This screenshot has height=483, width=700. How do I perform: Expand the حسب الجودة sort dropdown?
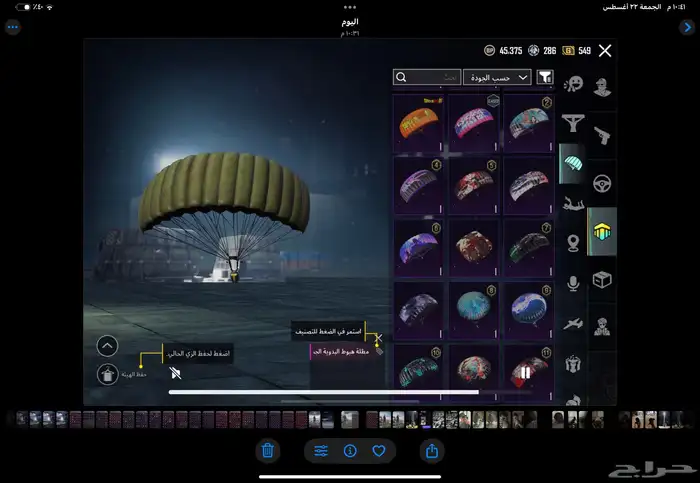(x=497, y=77)
